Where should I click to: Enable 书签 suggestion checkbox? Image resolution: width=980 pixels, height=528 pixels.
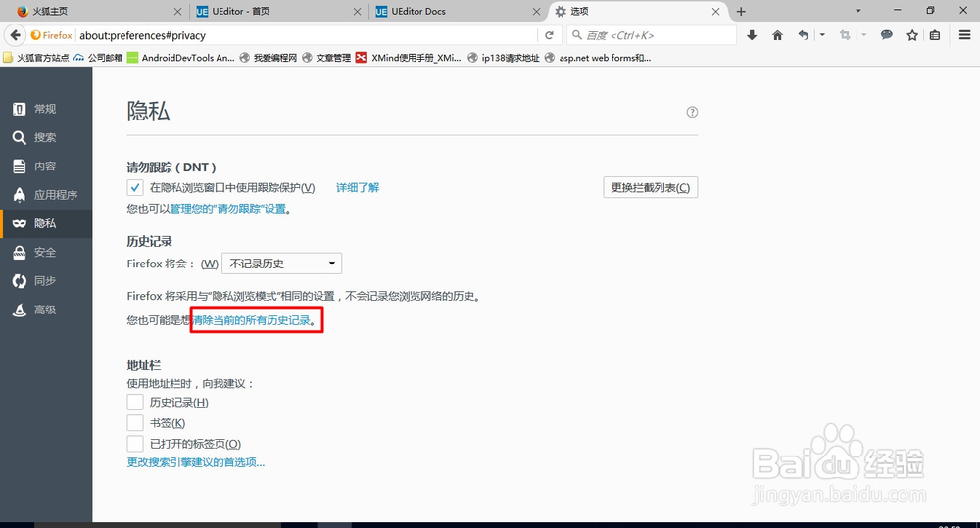135,422
